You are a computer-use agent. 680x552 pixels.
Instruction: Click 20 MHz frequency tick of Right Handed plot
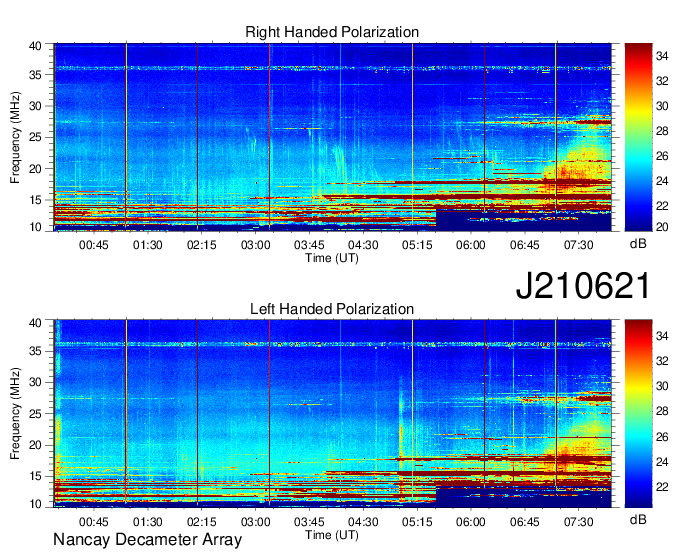point(35,169)
